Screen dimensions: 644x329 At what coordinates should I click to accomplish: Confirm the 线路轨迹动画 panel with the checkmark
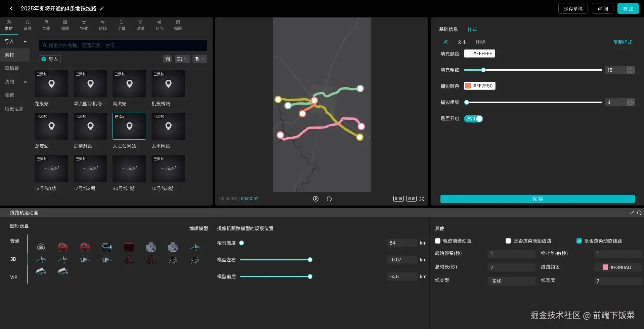(632, 213)
